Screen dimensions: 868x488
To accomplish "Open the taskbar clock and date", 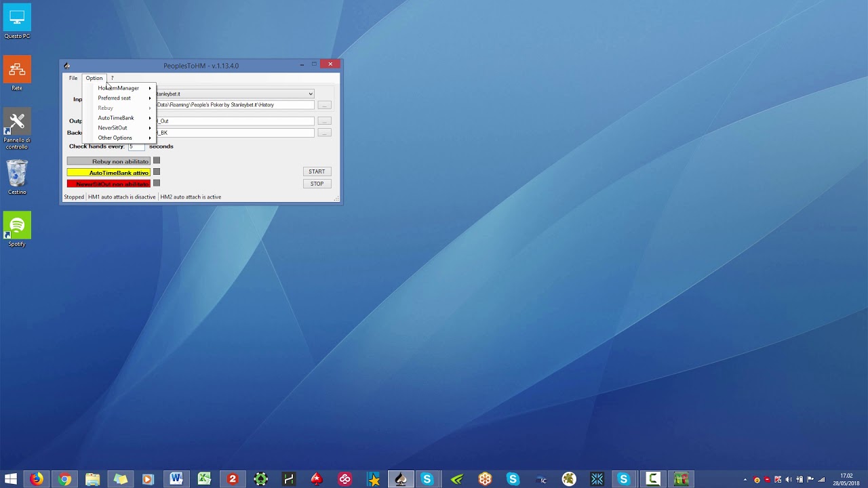I will [x=846, y=479].
